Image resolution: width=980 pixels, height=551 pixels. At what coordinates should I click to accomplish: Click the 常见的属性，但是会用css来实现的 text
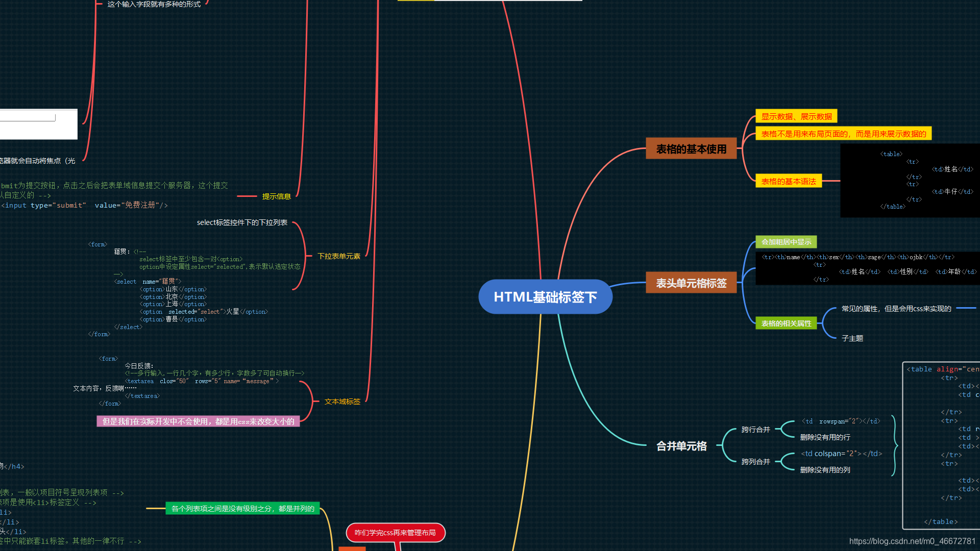tap(896, 309)
